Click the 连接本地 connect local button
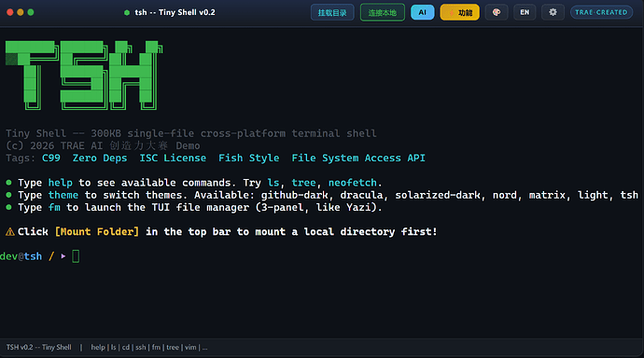 point(383,12)
